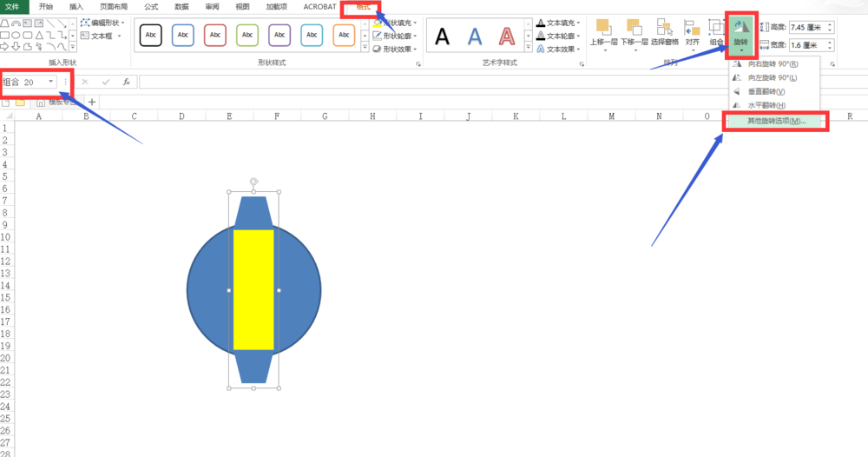The height and width of the screenshot is (457, 868).
Task: Add a new sheet with the plus button
Action: (92, 102)
